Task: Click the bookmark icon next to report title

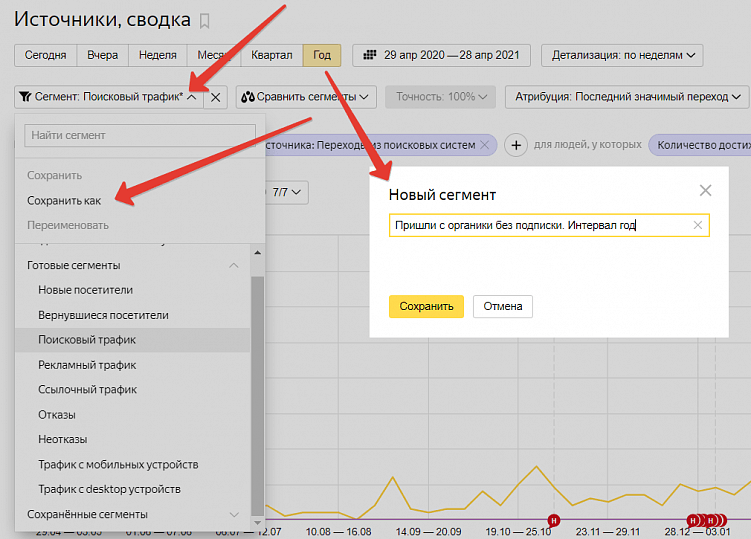Action: coord(205,21)
